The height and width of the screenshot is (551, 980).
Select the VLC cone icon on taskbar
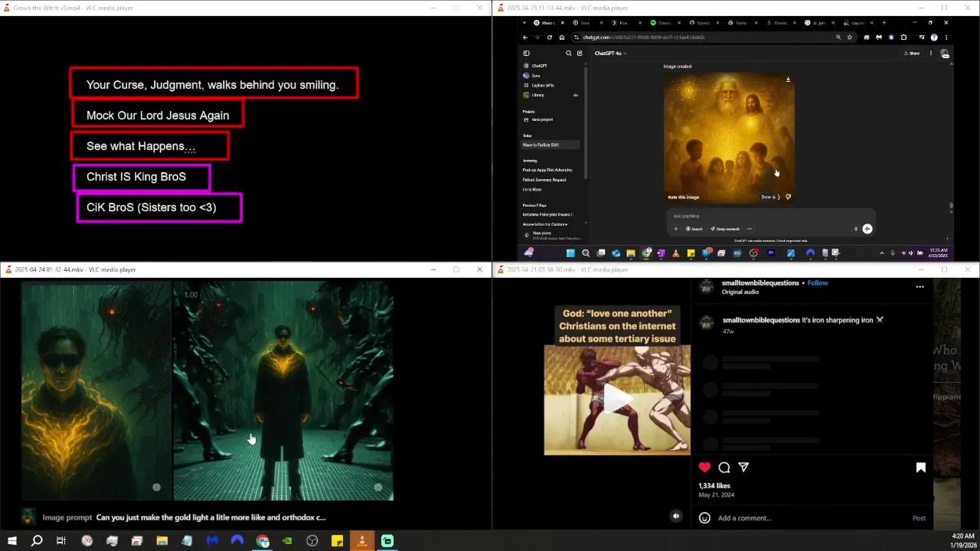pos(362,541)
